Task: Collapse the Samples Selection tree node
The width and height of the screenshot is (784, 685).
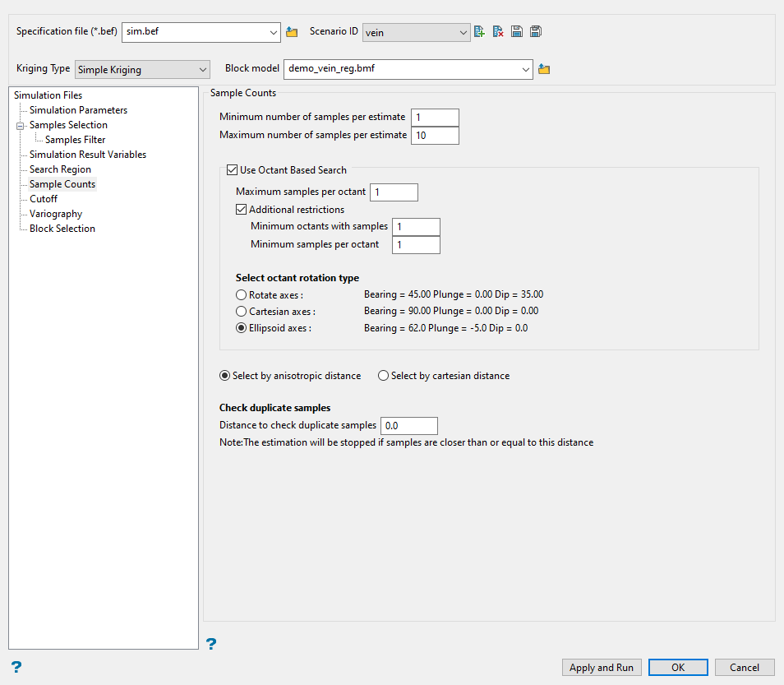Action: pyautogui.click(x=18, y=126)
